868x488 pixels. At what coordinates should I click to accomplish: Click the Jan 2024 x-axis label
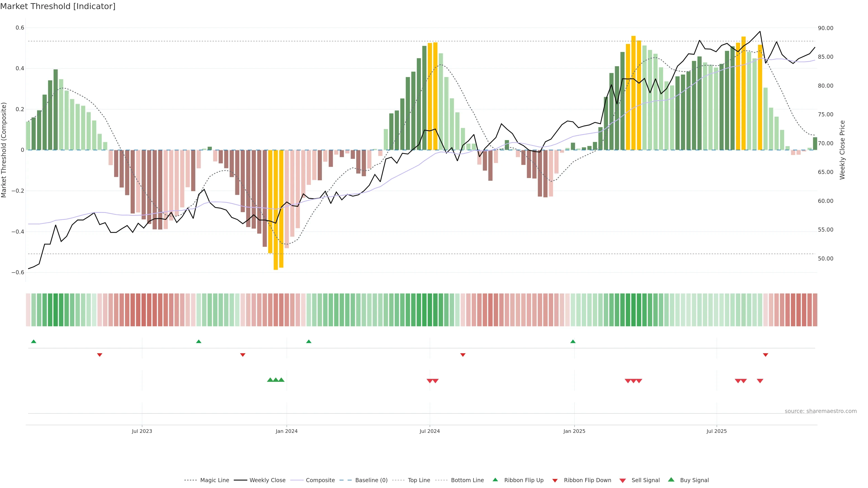286,431
